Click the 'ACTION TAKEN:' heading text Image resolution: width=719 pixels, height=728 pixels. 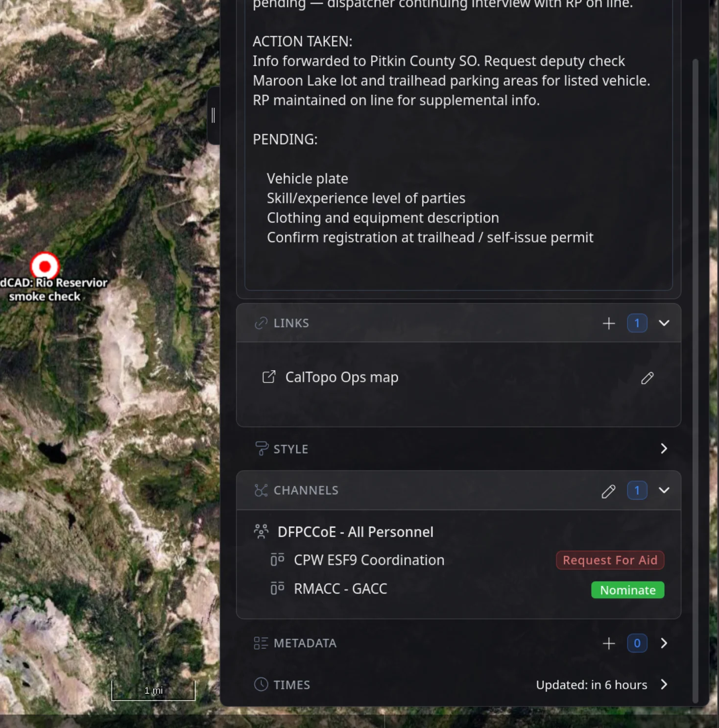(x=302, y=42)
